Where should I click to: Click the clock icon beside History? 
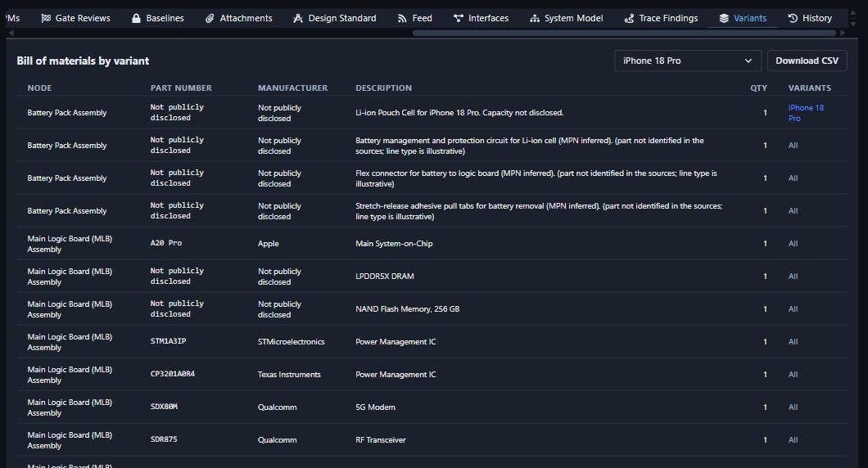pyautogui.click(x=793, y=18)
